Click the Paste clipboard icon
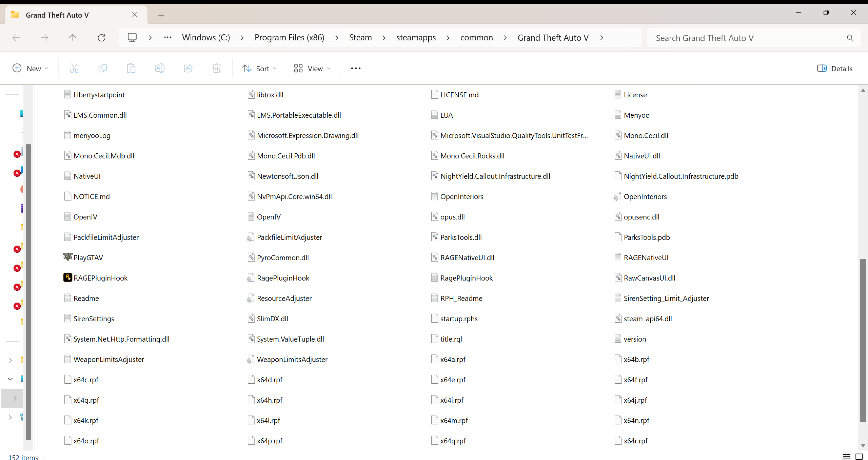 131,69
